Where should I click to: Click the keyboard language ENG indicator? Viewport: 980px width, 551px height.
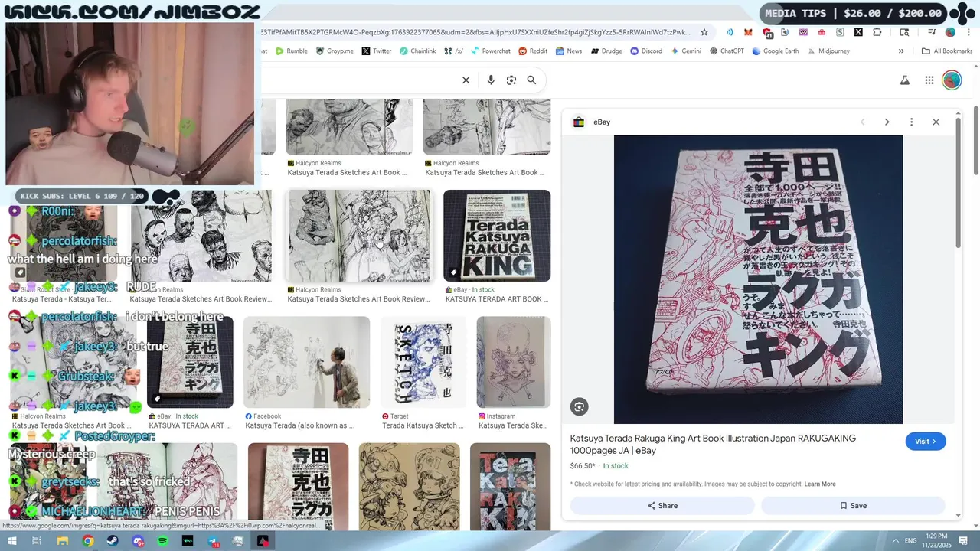(911, 541)
